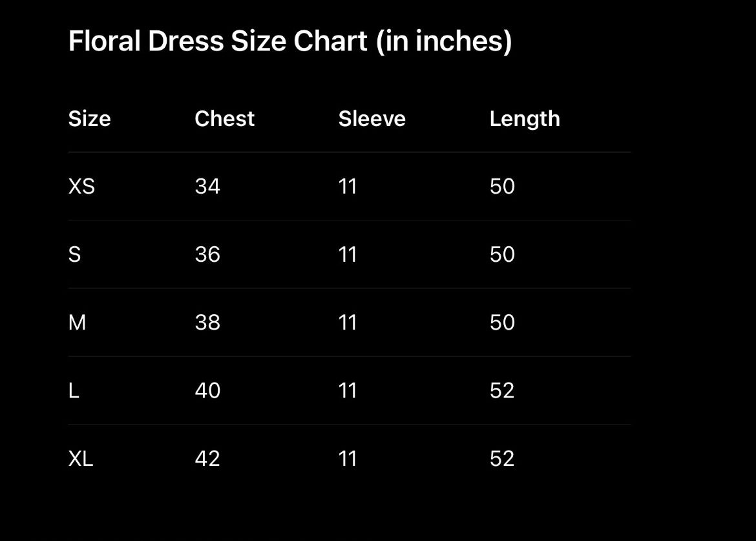Click the length value for size L
Image resolution: width=756 pixels, height=541 pixels.
coord(502,390)
